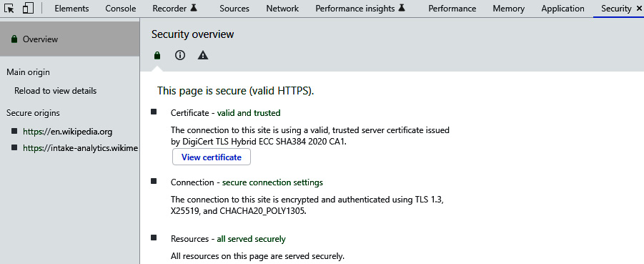Toggle the device toolbar icon
Viewport: 644px width, 264px height.
pos(28,8)
